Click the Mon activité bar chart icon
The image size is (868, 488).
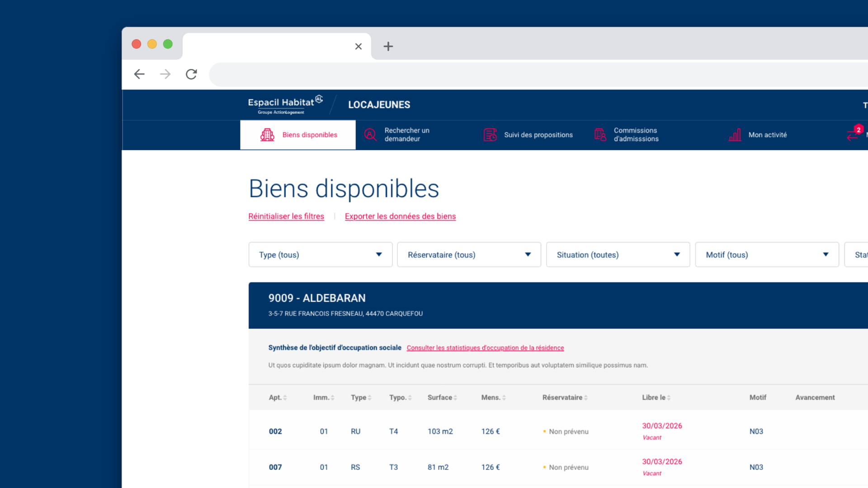pos(735,135)
